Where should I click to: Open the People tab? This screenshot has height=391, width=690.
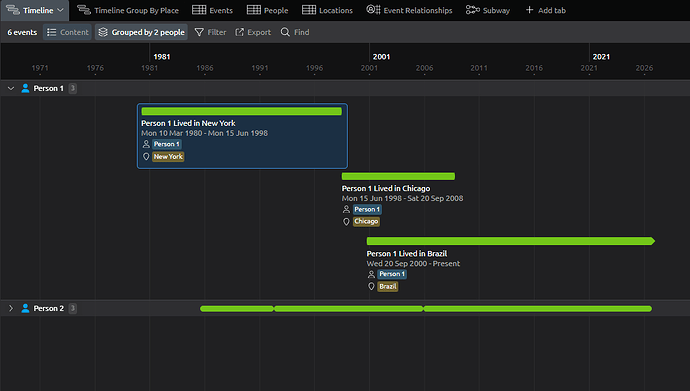coord(268,10)
